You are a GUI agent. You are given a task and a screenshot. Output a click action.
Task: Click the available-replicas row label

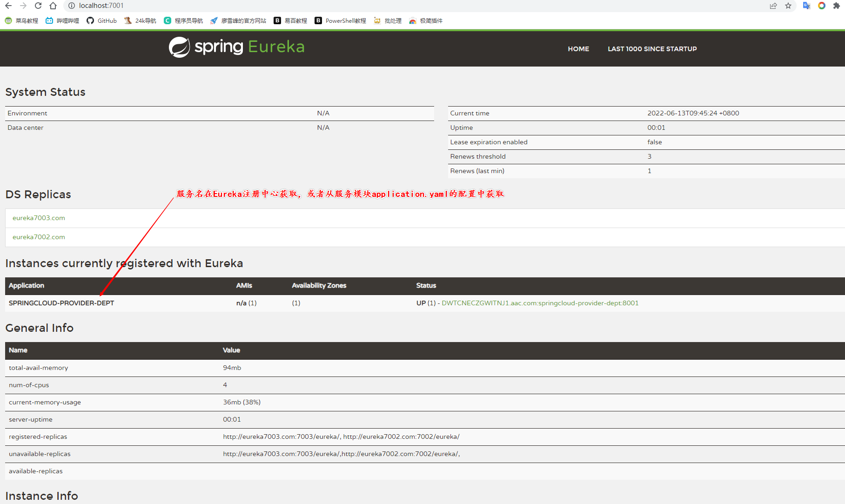(36, 471)
